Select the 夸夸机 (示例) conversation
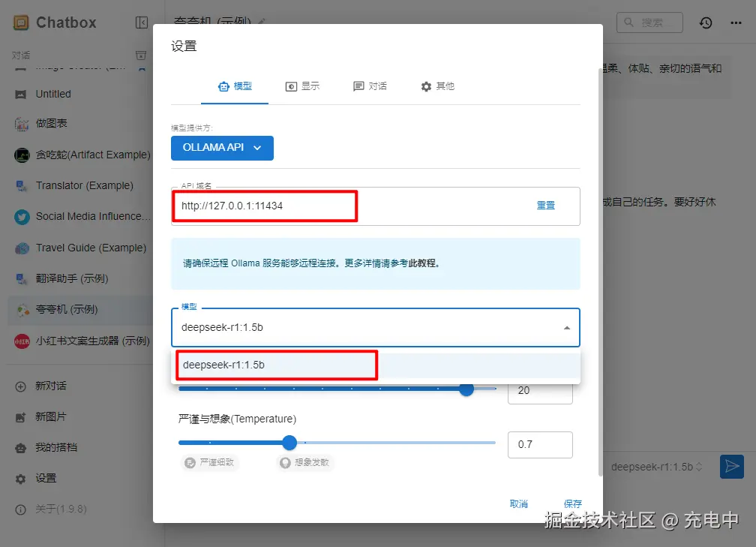The height and width of the screenshot is (547, 756). [79, 310]
